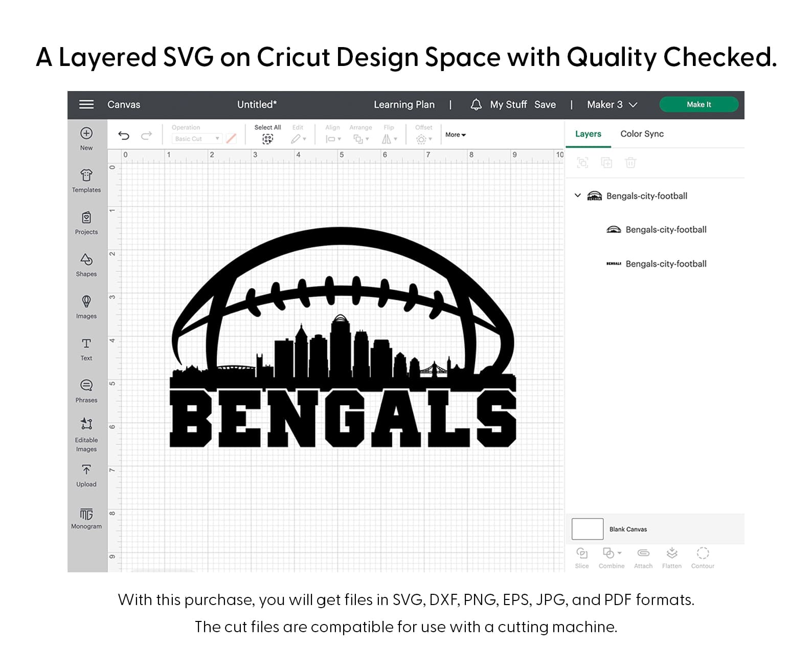The image size is (812, 669).
Task: Switch to the Layers tab
Action: coord(588,134)
